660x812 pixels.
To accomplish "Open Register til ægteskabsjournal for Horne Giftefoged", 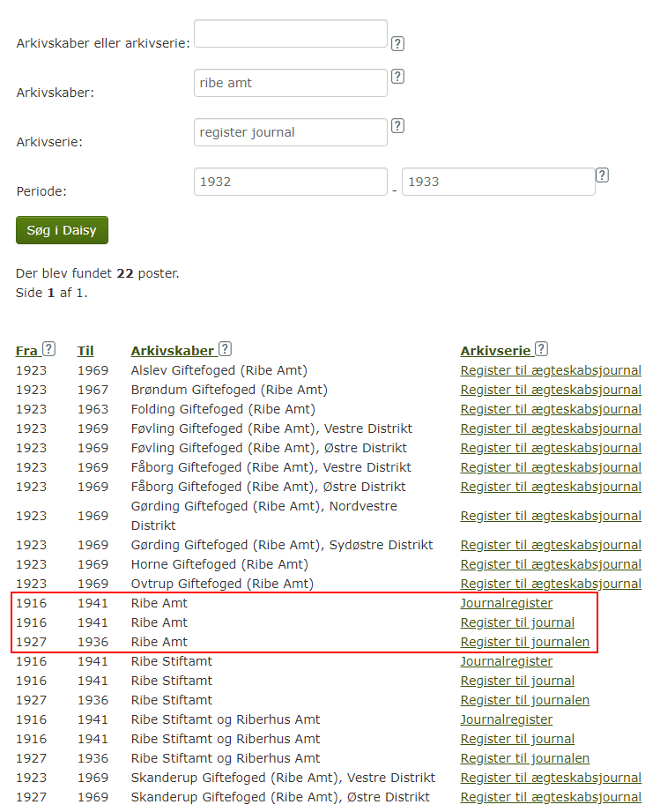I will click(551, 564).
